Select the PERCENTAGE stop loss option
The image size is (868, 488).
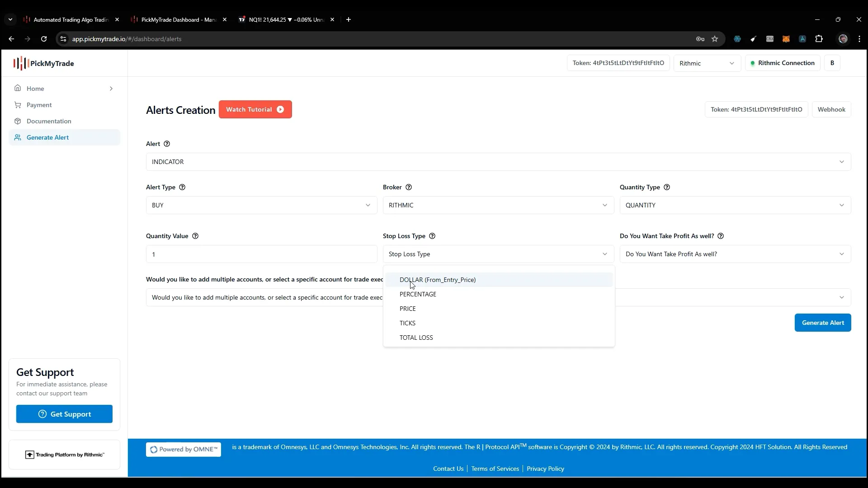(x=499, y=294)
